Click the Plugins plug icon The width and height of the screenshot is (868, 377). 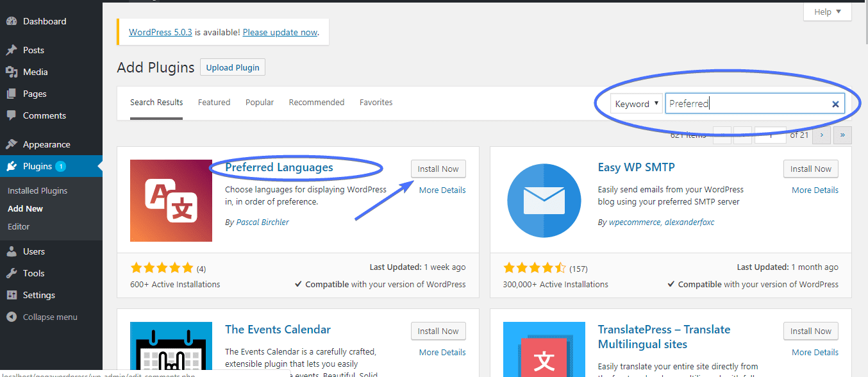(x=12, y=166)
